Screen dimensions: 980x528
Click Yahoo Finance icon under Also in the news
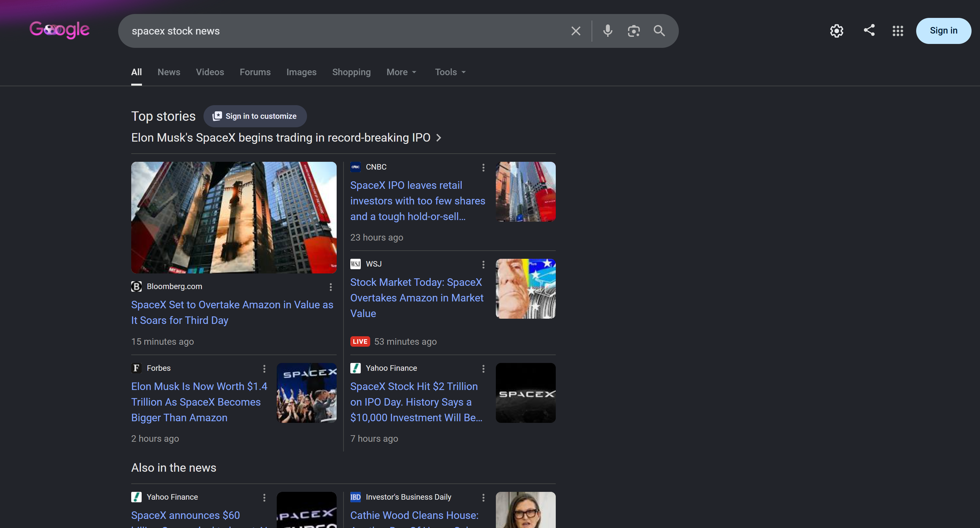136,497
